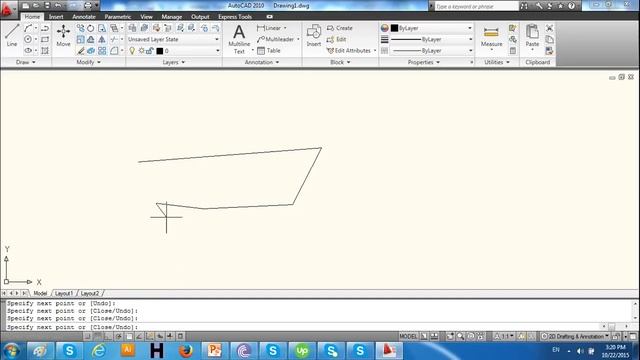Click the Help question mark icon
The width and height of the screenshot is (640, 360).
571,6
